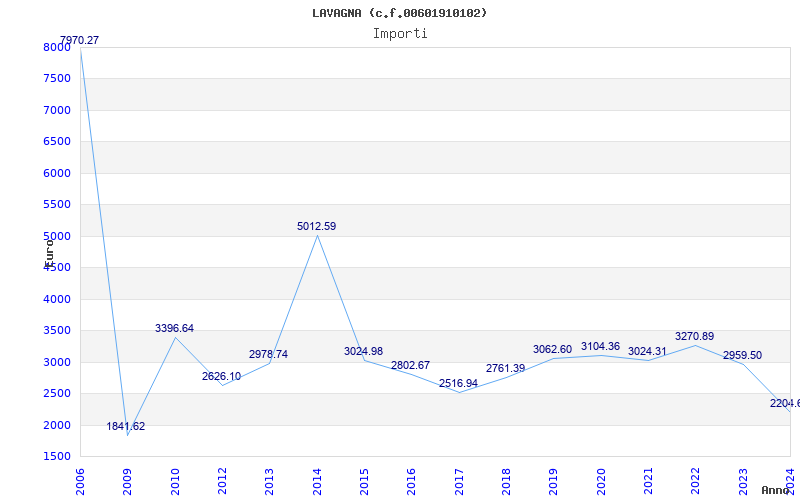Select the 6500 y-axis tick label

[57, 141]
